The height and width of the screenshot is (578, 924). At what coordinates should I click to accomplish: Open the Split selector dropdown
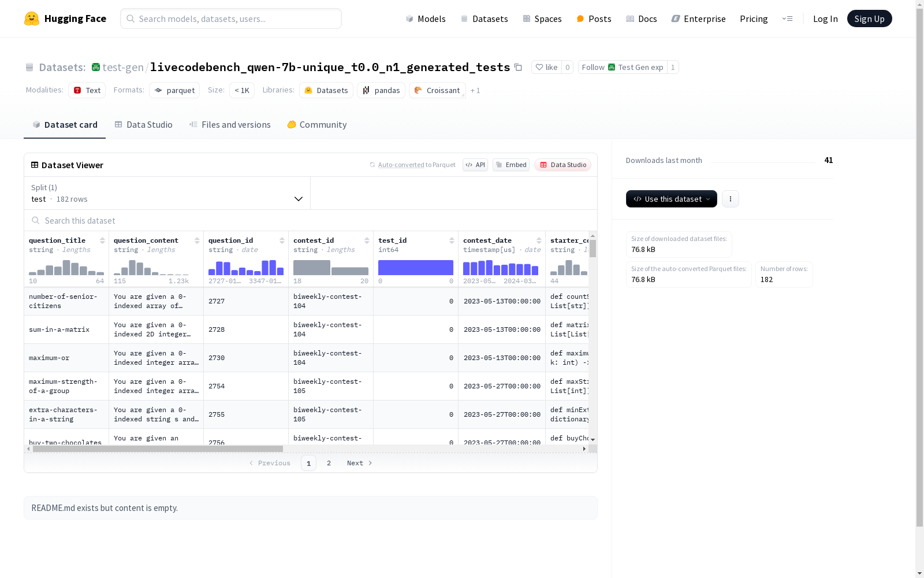(167, 193)
